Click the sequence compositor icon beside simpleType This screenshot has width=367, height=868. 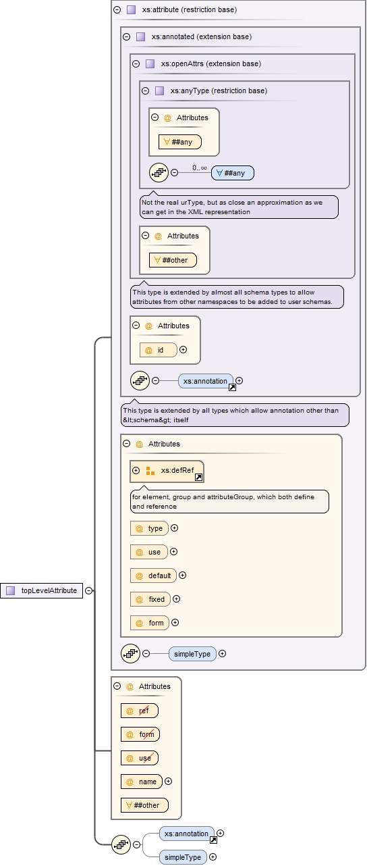point(130,653)
